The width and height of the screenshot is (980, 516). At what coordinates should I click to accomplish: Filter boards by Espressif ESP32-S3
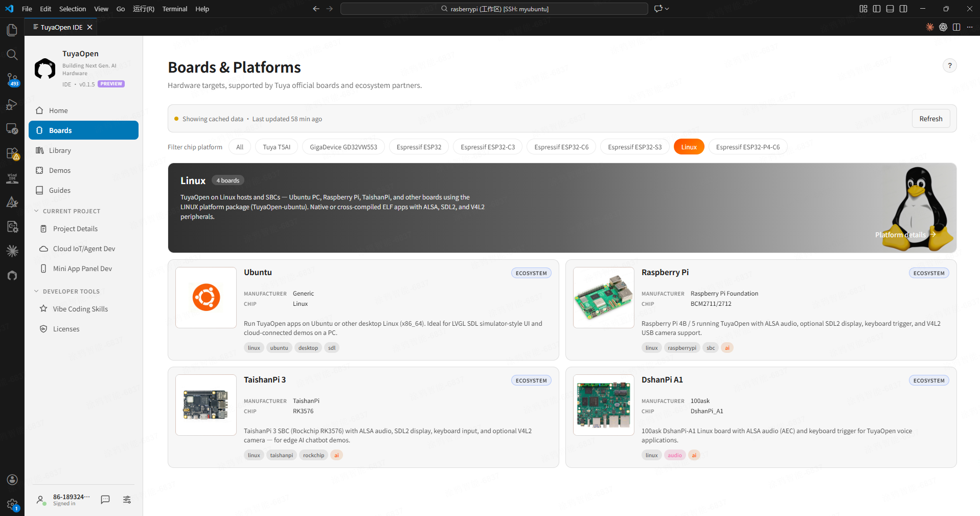click(x=635, y=147)
